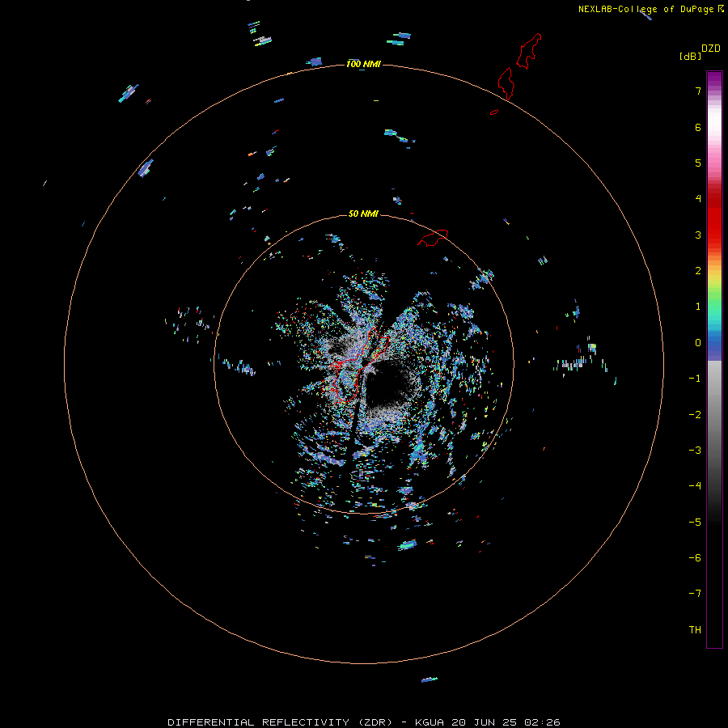Click the 6 value on color scale

coord(698,127)
